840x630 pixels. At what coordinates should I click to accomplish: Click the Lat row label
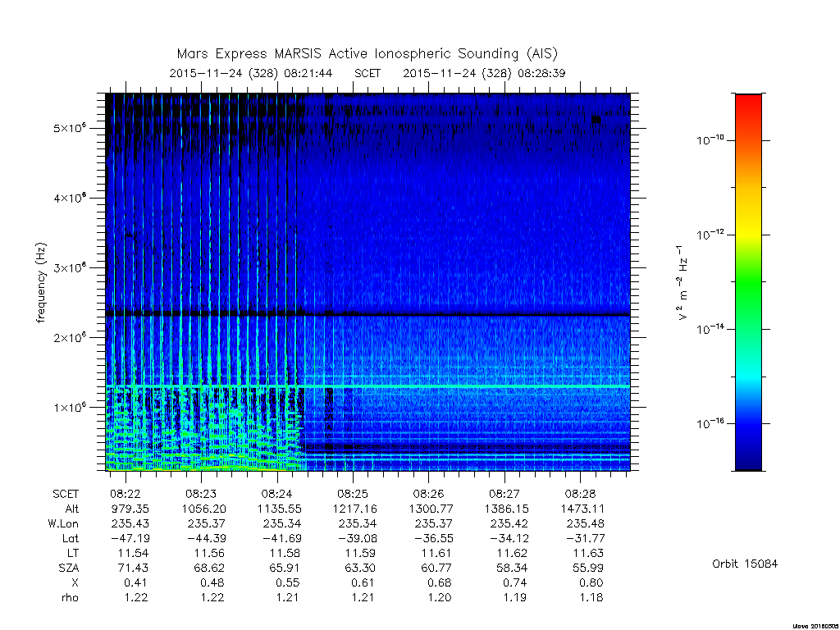click(x=71, y=538)
